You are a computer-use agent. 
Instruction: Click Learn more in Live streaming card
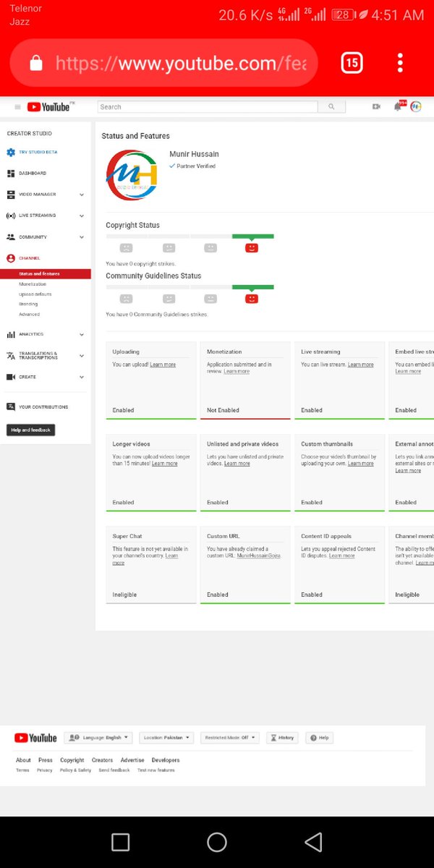click(361, 365)
